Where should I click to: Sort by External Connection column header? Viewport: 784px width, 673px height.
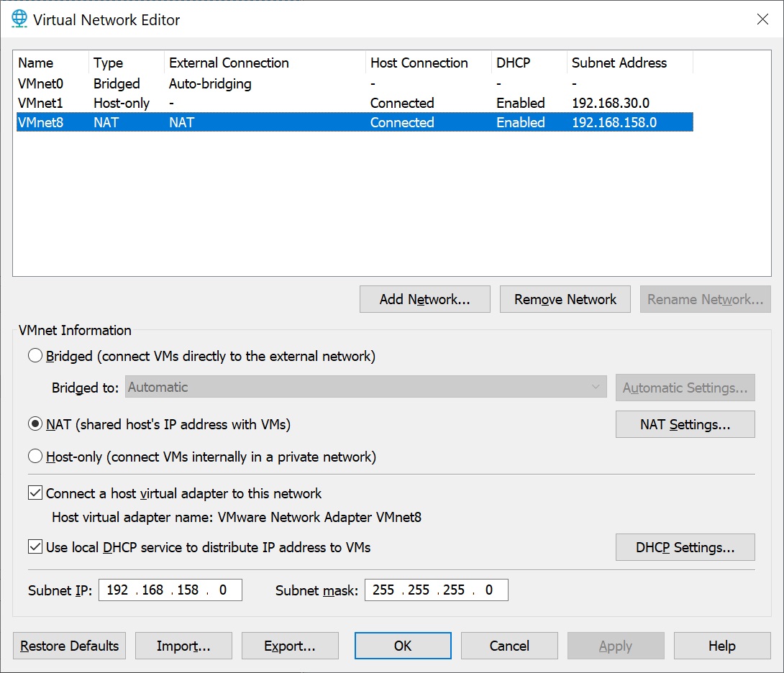(x=265, y=63)
